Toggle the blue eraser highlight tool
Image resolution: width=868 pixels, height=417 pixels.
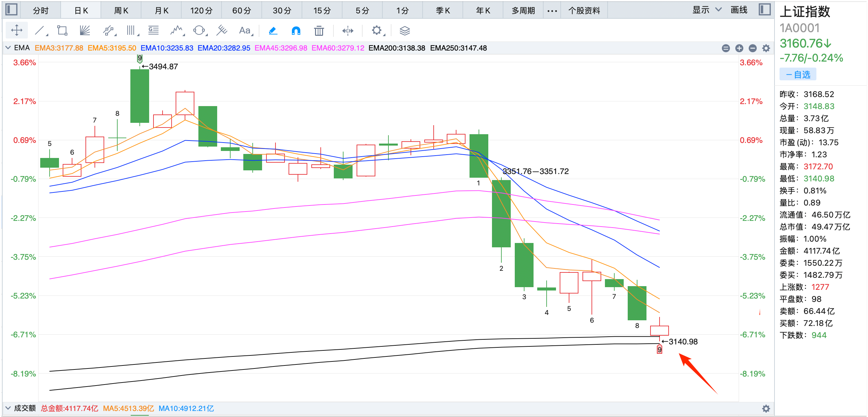coord(273,31)
